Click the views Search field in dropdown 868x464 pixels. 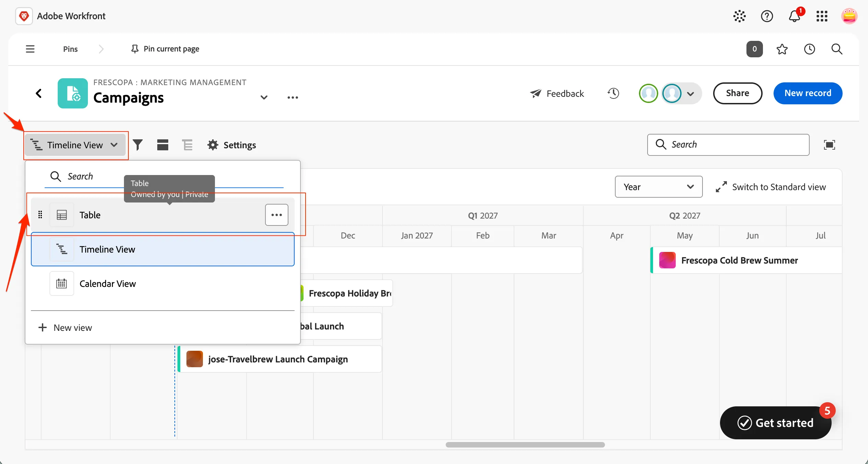pos(164,176)
